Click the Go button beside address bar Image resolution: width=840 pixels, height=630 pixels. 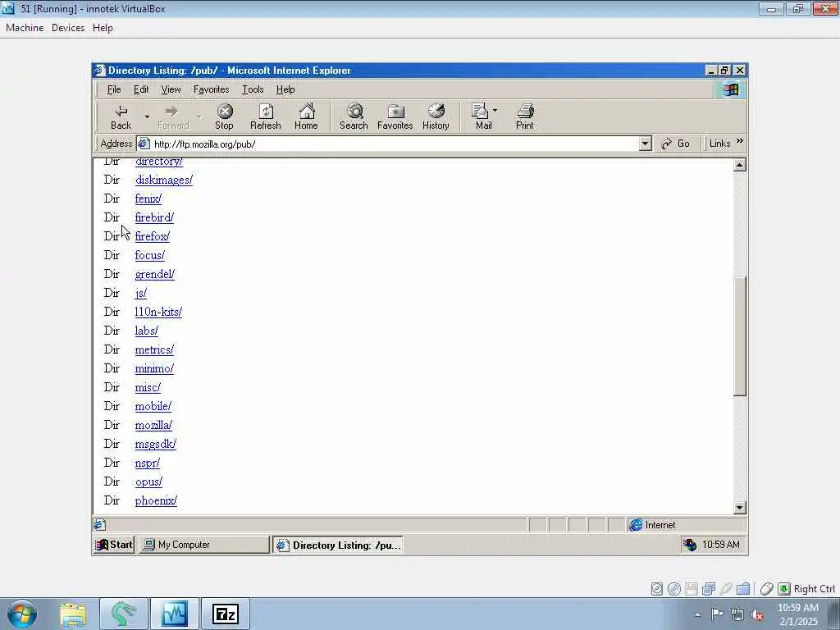[676, 144]
